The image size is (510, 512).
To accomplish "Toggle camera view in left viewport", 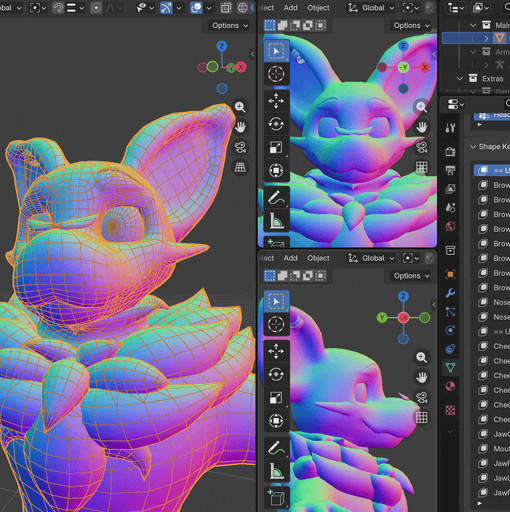I will point(240,147).
